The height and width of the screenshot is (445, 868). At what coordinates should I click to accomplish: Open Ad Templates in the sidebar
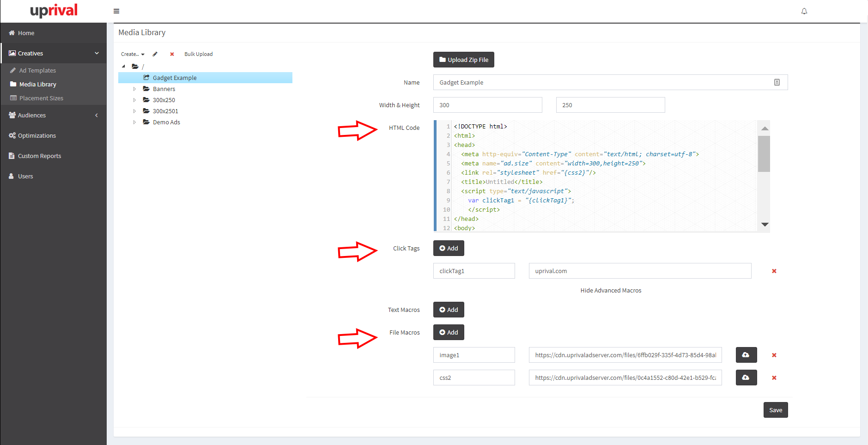point(53,70)
